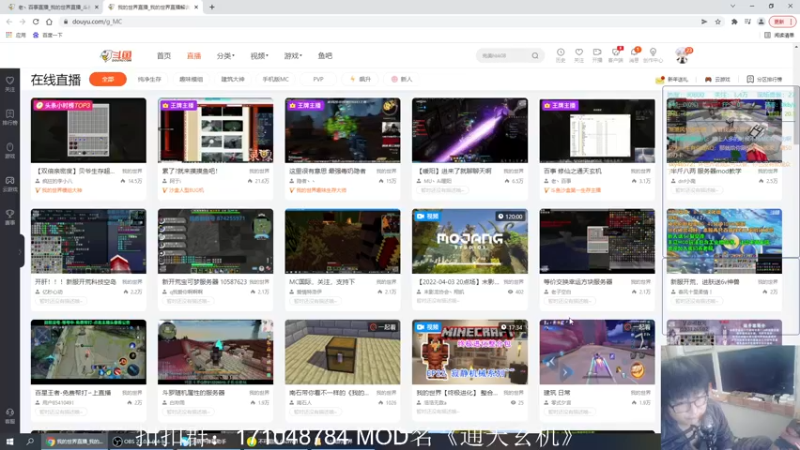The height and width of the screenshot is (450, 800).
Task: Click the browser reload button
Action: click(36, 21)
